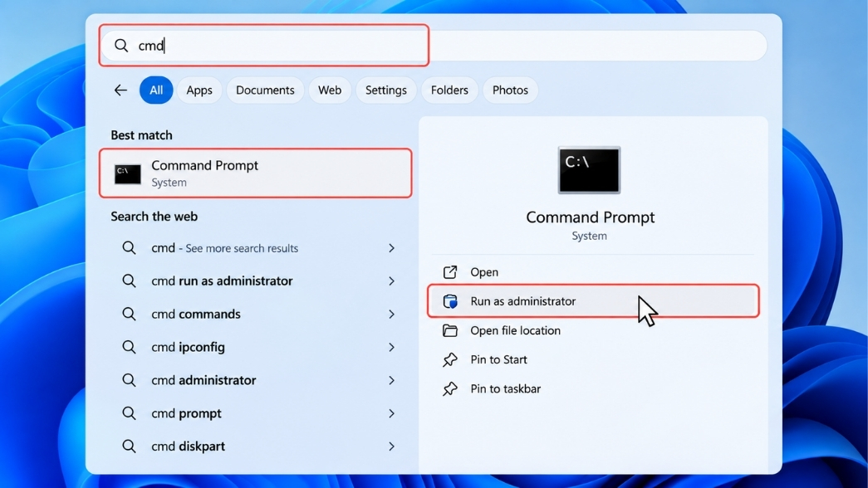Click Command Prompt icon in Best match
Screen dimensions: 868x488
(x=128, y=173)
